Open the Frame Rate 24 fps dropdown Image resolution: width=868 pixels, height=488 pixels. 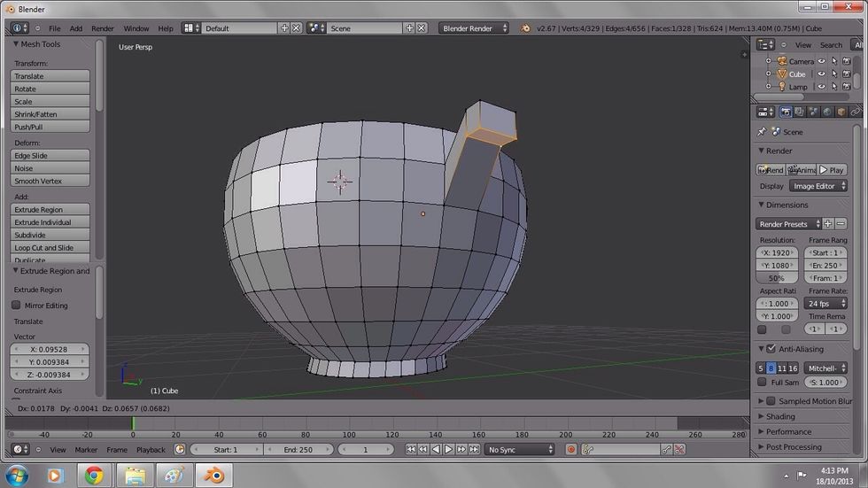pyautogui.click(x=825, y=304)
